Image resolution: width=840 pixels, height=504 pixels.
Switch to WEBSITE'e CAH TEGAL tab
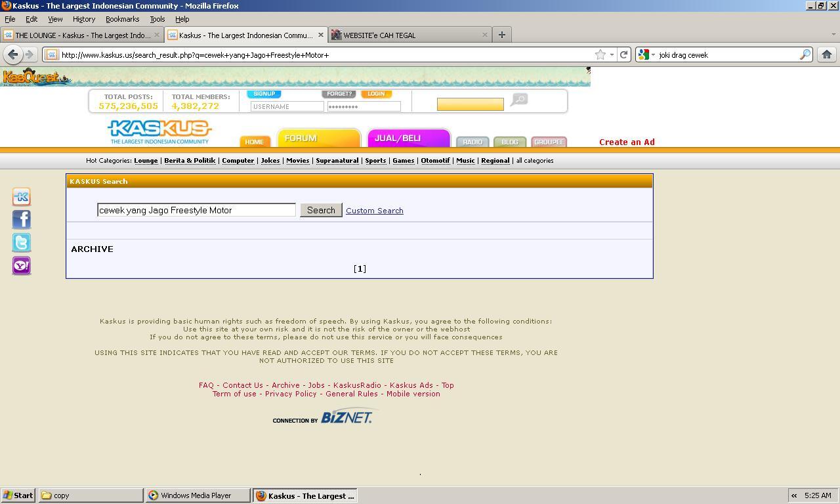[x=410, y=35]
